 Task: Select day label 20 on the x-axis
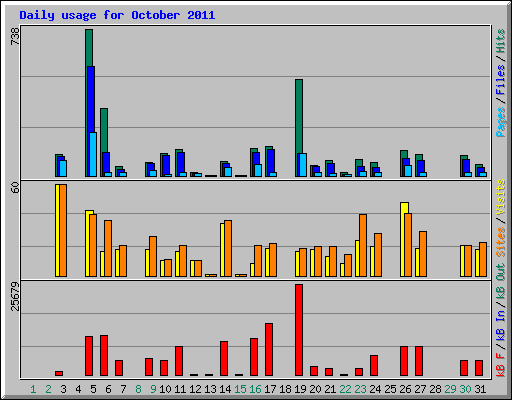click(x=315, y=389)
